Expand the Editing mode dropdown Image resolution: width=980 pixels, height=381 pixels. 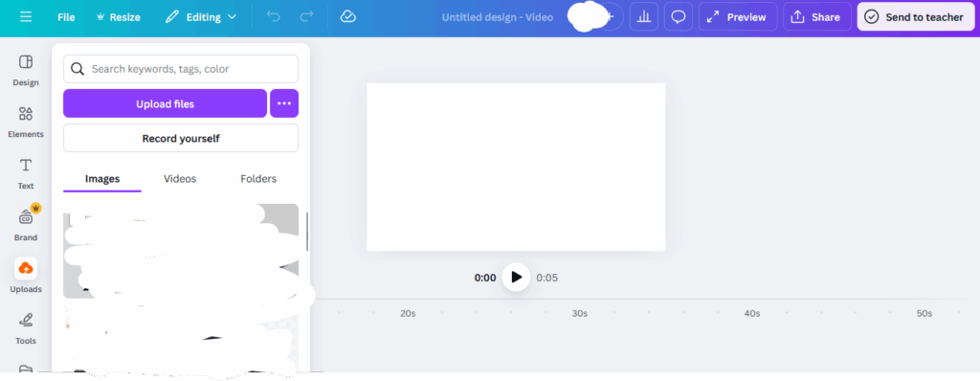click(x=201, y=17)
